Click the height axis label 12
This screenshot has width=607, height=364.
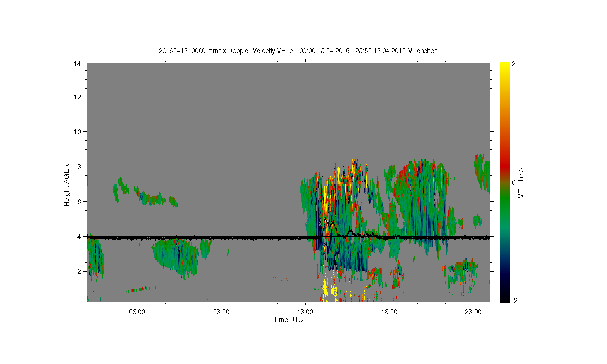click(x=77, y=97)
